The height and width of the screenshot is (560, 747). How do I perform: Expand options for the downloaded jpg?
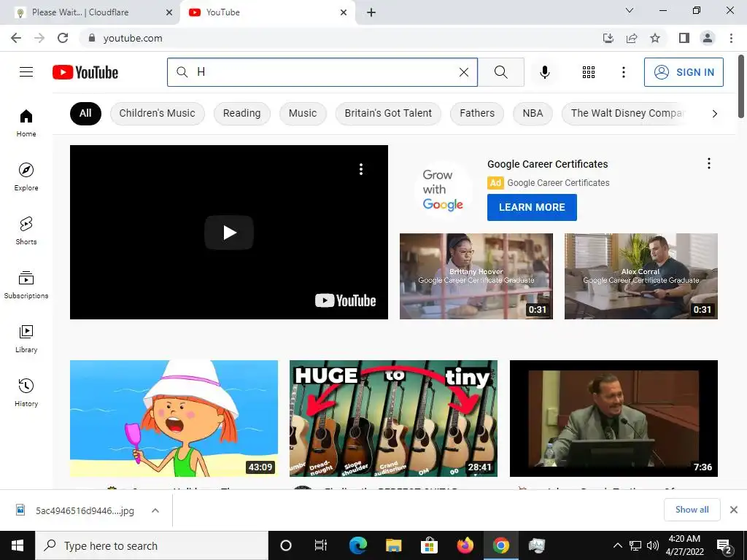tap(155, 510)
